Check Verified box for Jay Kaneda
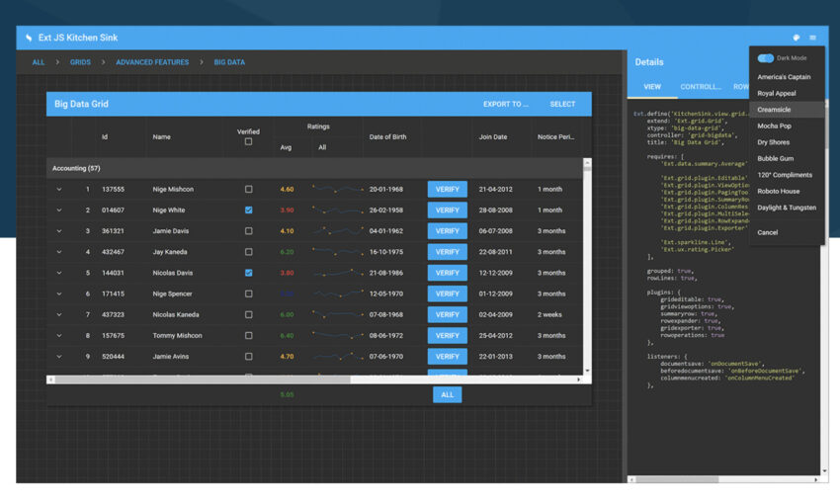The width and height of the screenshot is (840, 504). tap(249, 252)
